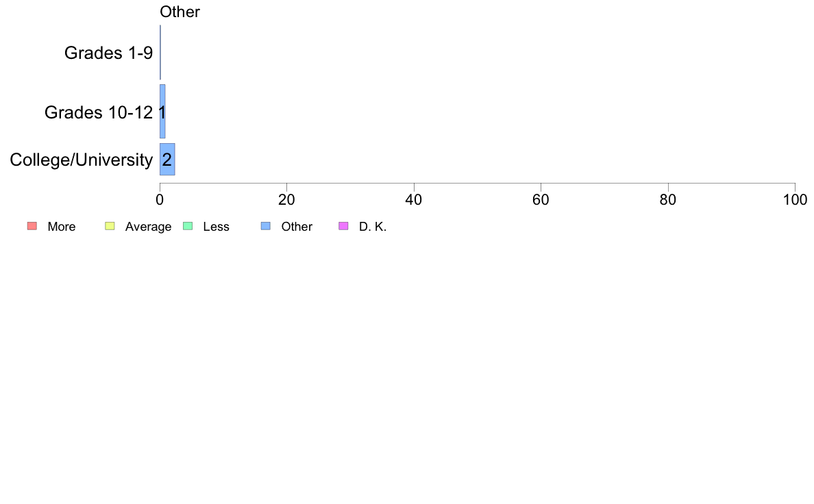Click the 100 axis tick label

click(795, 200)
